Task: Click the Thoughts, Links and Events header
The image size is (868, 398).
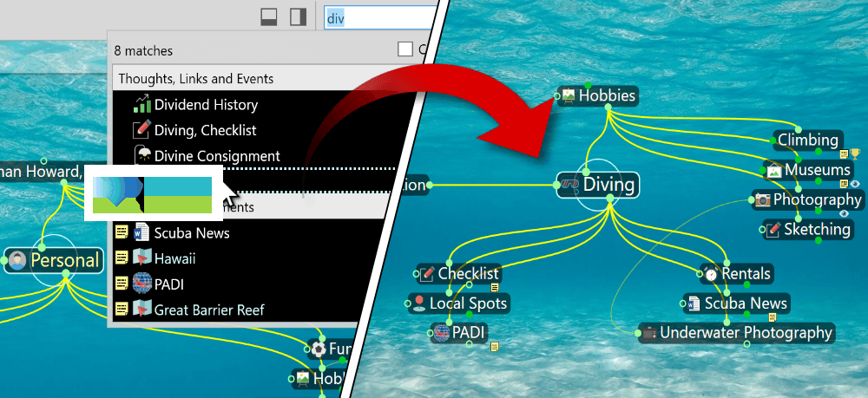Action: 196,79
